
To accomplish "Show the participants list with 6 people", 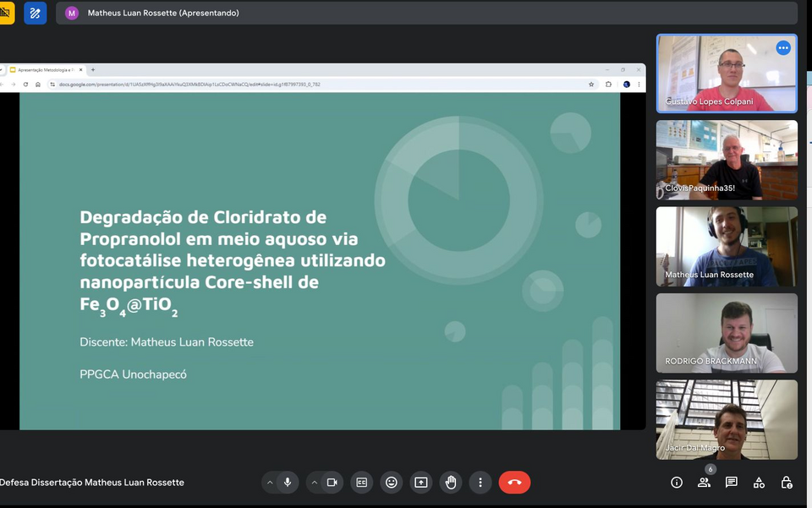I will tap(704, 483).
